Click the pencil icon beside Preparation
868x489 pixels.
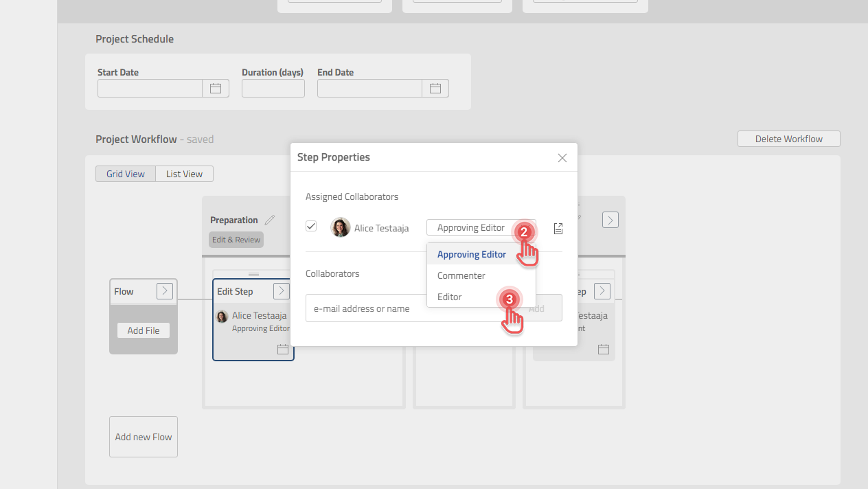269,219
